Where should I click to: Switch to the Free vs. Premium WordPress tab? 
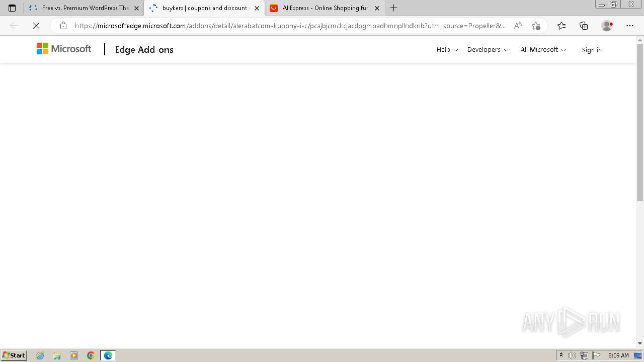coord(84,8)
